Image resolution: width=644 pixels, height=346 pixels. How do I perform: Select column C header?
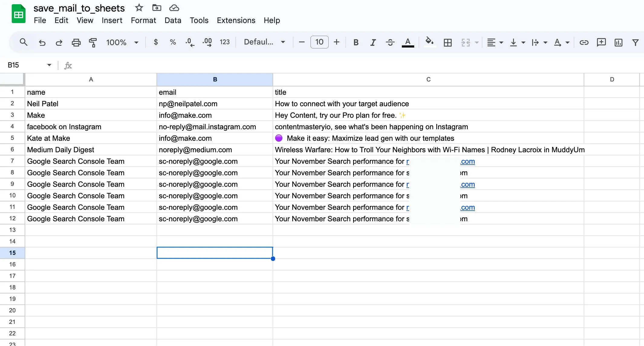[x=428, y=80]
